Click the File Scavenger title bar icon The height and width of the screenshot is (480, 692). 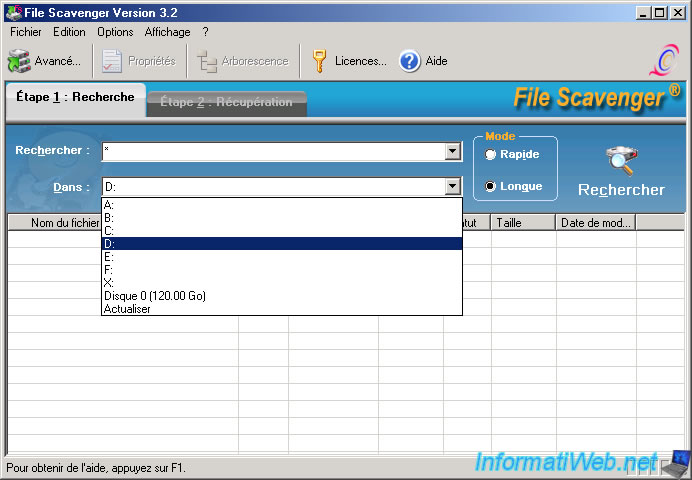point(12,13)
